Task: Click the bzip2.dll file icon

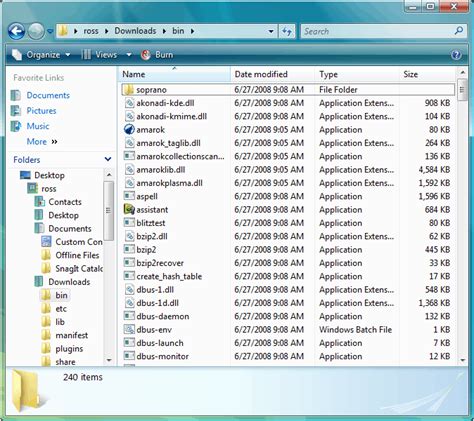Action: tap(129, 236)
